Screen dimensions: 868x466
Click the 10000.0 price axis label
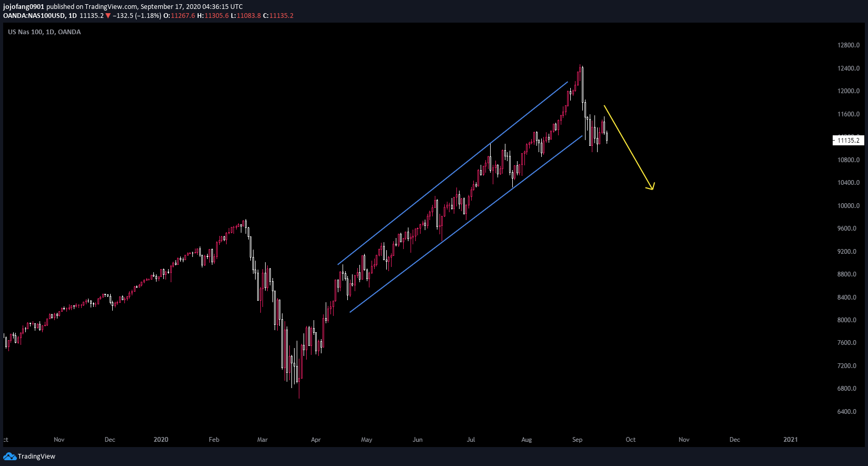[849, 206]
